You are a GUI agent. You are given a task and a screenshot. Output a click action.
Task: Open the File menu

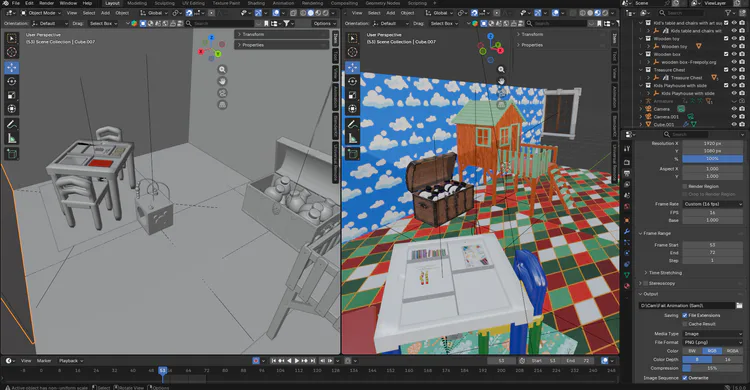(x=16, y=3)
